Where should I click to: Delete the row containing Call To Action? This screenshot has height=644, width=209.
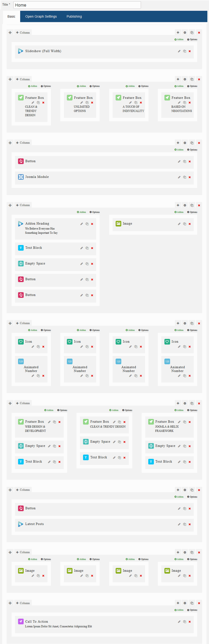pos(199,603)
